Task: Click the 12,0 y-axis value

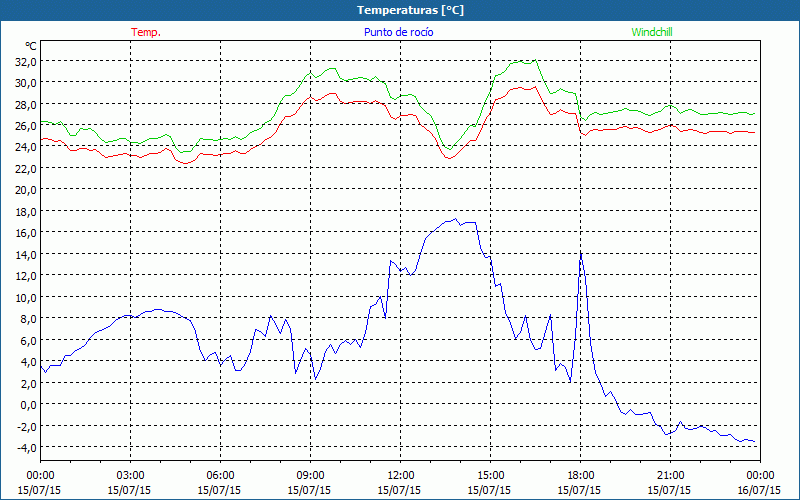Action: coord(27,276)
